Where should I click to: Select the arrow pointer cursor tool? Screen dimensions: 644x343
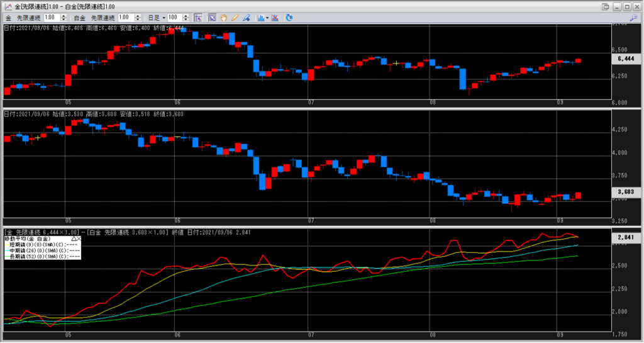(212, 18)
